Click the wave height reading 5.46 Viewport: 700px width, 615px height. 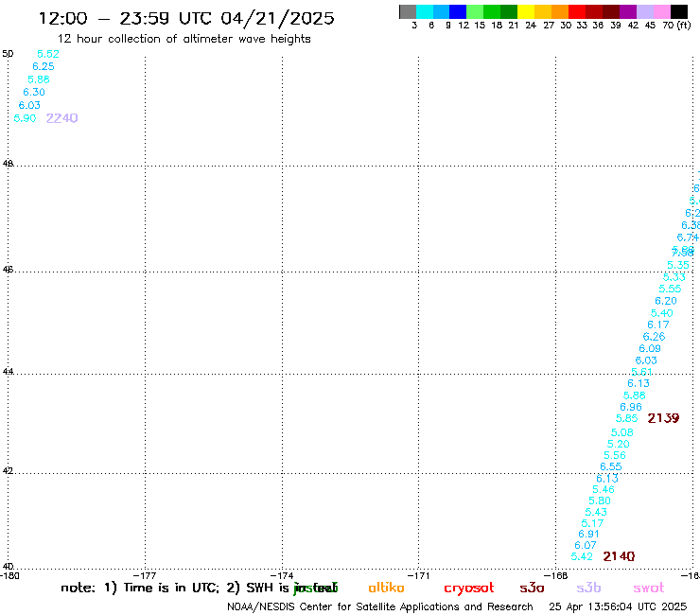(604, 489)
